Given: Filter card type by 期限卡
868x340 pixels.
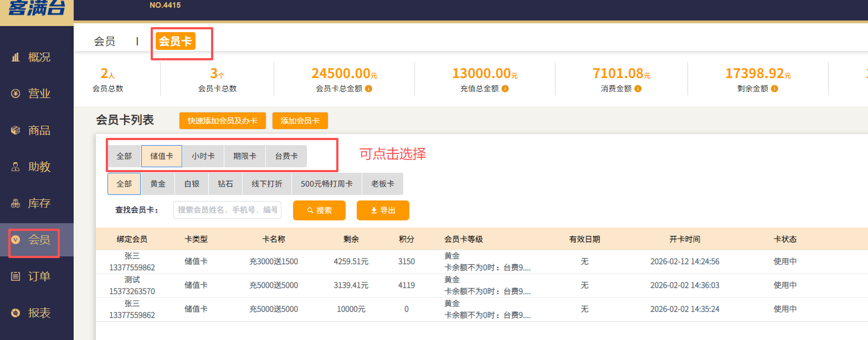Looking at the screenshot, I should (x=245, y=156).
